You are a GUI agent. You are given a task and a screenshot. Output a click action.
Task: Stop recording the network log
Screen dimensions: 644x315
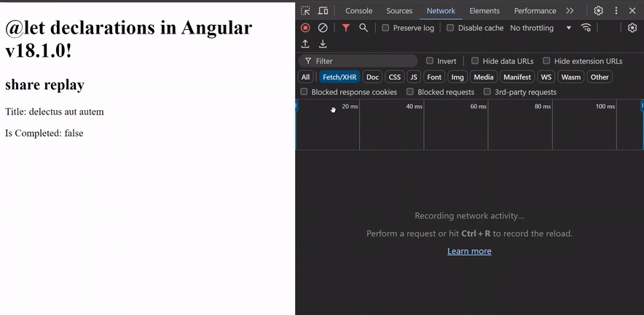(x=305, y=28)
